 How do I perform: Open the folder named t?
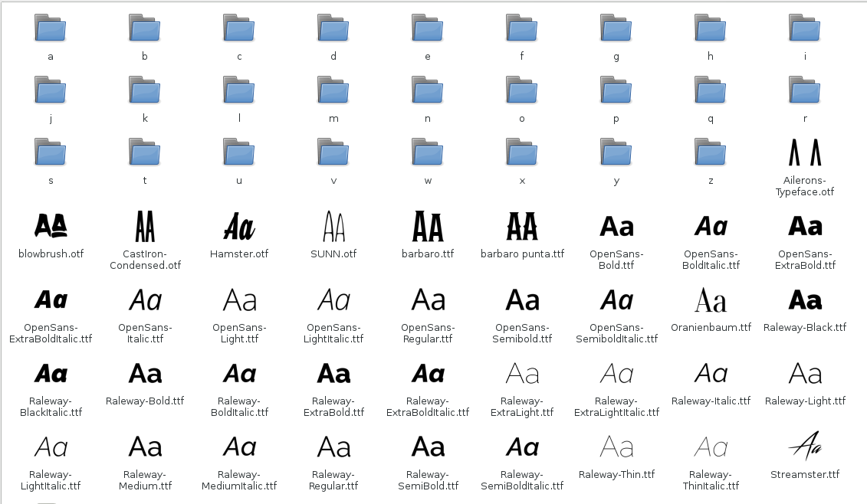pyautogui.click(x=145, y=152)
